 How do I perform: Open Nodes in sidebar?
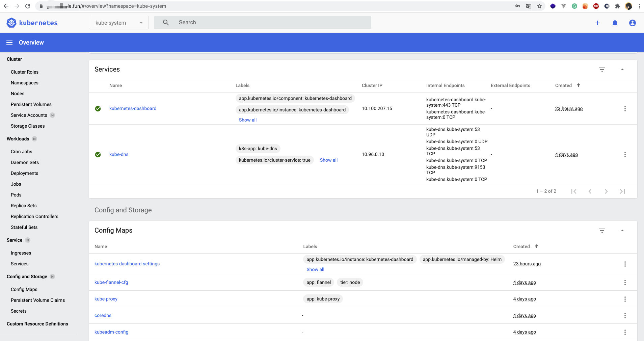click(18, 94)
